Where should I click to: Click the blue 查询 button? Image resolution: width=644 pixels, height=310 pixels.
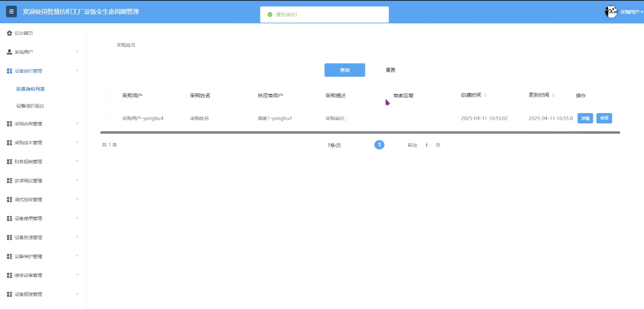[345, 70]
